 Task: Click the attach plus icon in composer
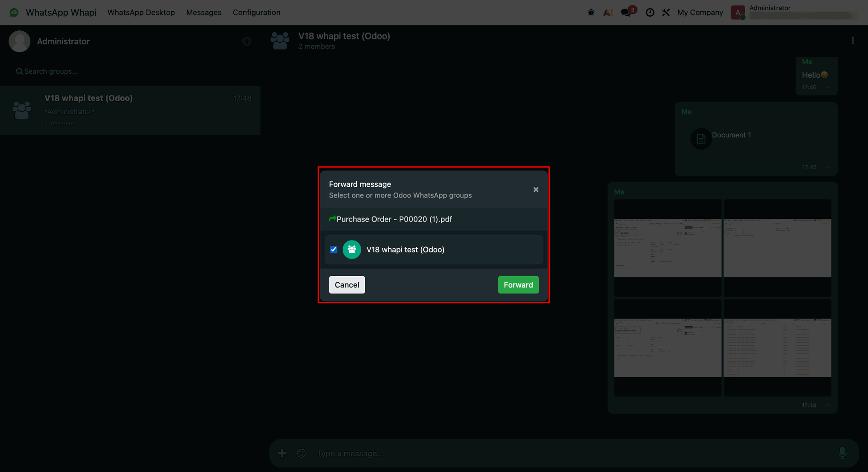click(282, 453)
